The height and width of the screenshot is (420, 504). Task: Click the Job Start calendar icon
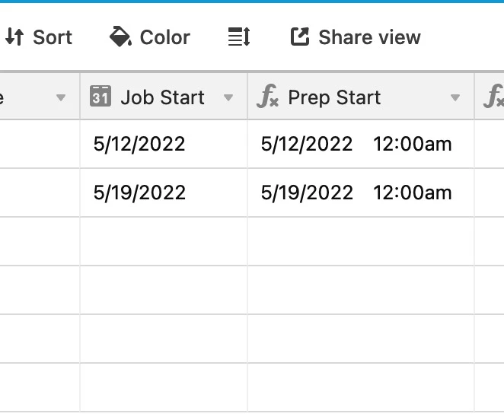(x=100, y=97)
